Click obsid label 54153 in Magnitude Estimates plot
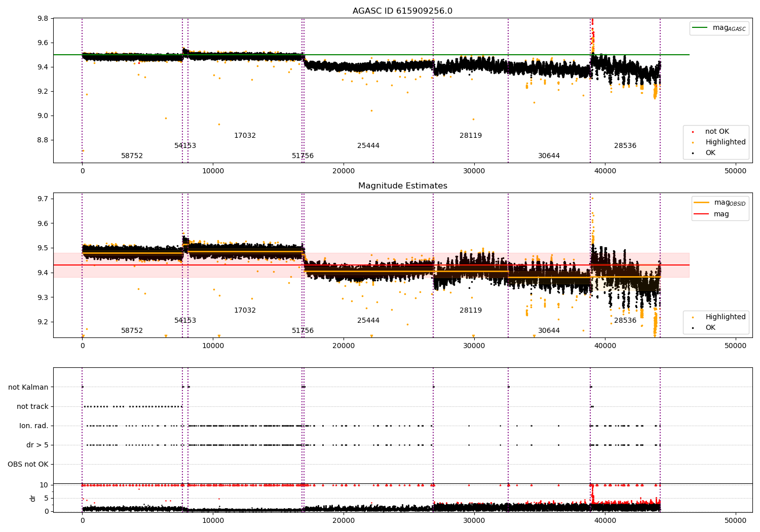The width and height of the screenshot is (760, 532). click(185, 321)
